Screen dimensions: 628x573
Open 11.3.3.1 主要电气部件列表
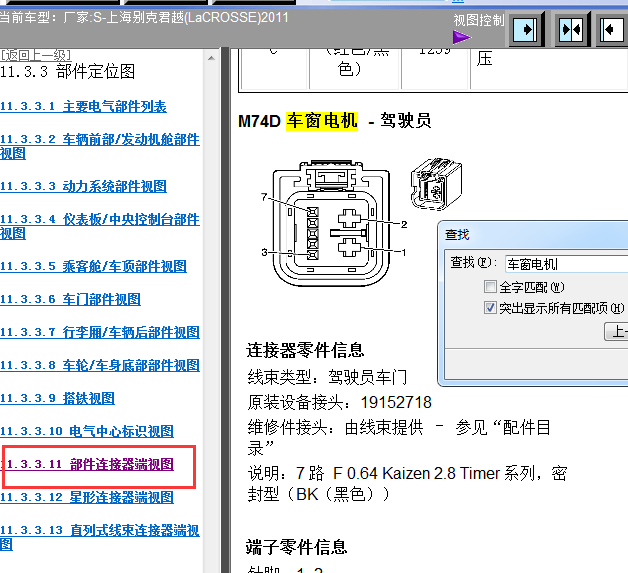pos(83,107)
